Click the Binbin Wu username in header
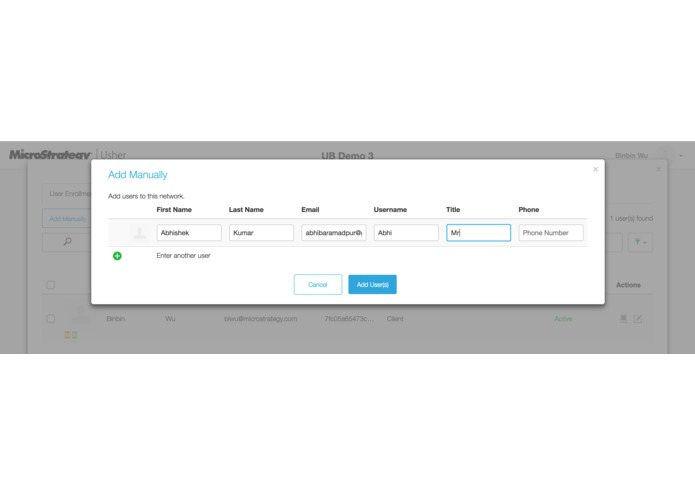 631,156
